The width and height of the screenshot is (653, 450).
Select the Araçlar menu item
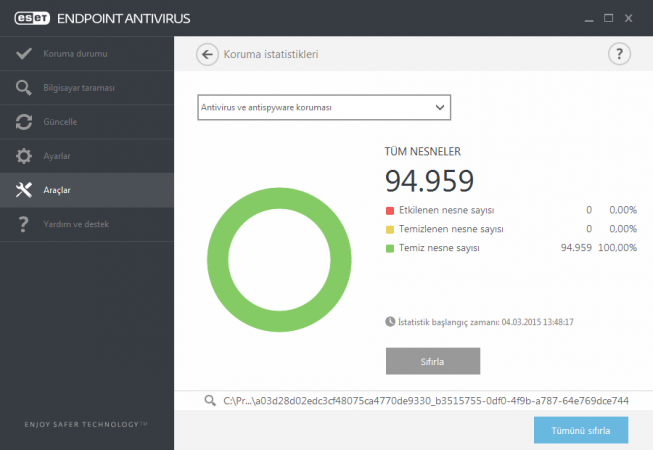tap(87, 190)
